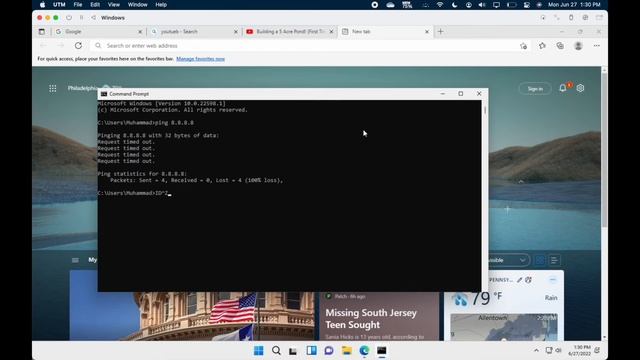Viewport: 640px width, 360px height.
Task: Open Edge Favorites list icon
Action: 542,46
